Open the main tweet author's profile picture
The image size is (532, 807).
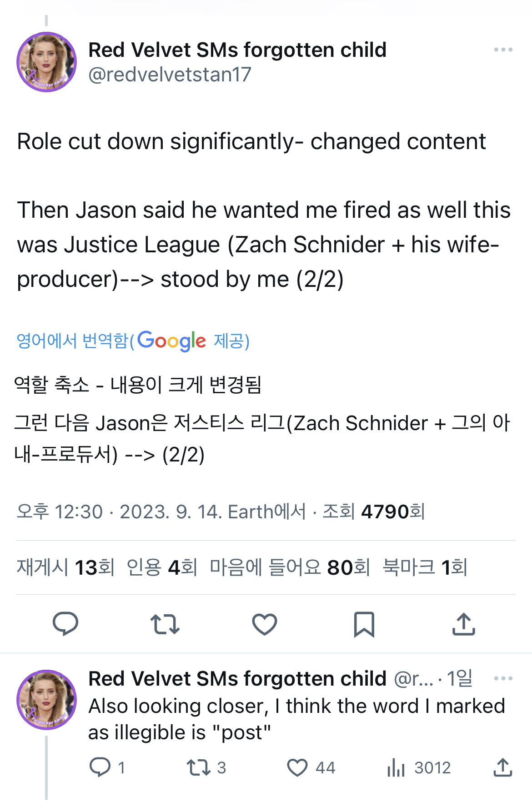[x=46, y=62]
